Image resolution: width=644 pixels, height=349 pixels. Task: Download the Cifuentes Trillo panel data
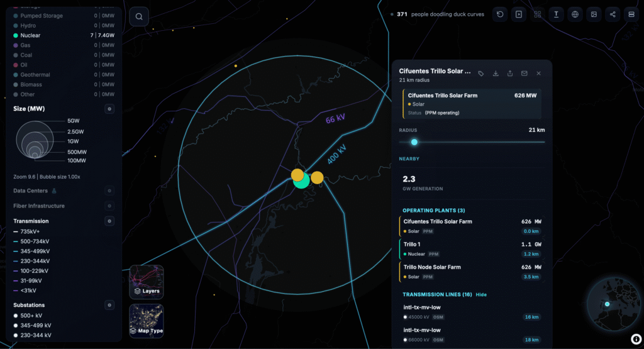coord(496,74)
